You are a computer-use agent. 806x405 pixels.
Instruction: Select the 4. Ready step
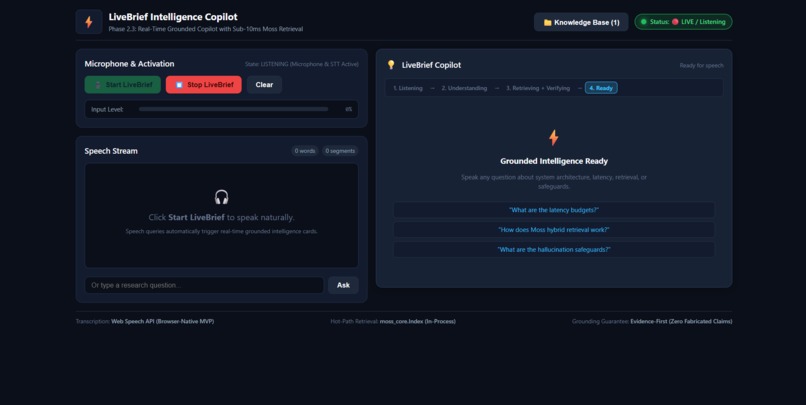pyautogui.click(x=601, y=88)
